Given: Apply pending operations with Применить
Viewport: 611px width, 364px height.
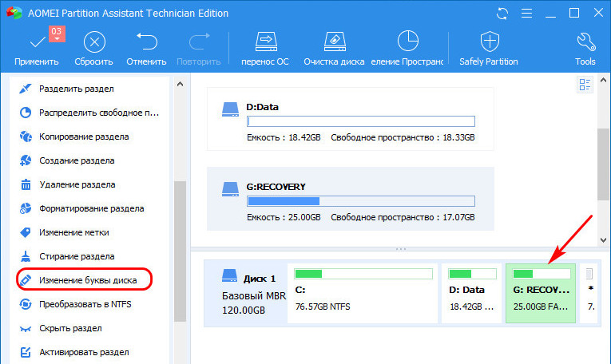Looking at the screenshot, I should (x=36, y=49).
